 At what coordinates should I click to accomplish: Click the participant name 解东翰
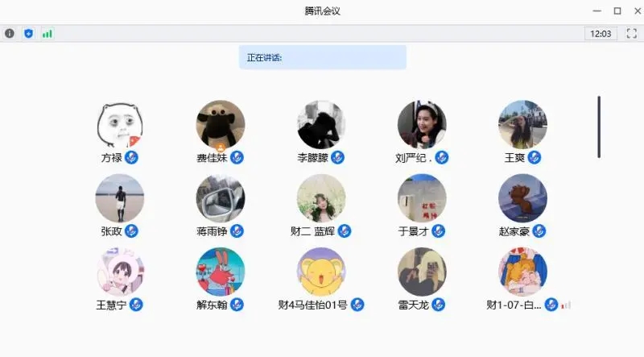[212, 305]
